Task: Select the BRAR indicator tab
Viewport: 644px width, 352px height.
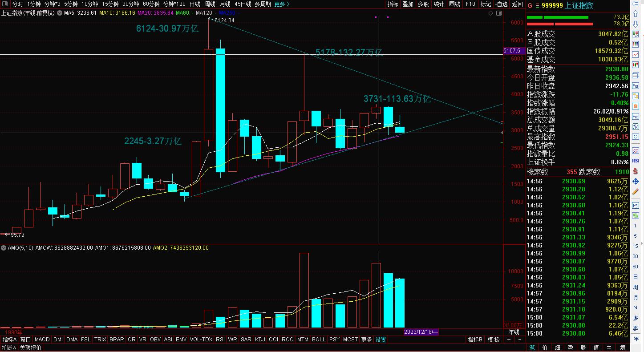Action: [x=117, y=340]
